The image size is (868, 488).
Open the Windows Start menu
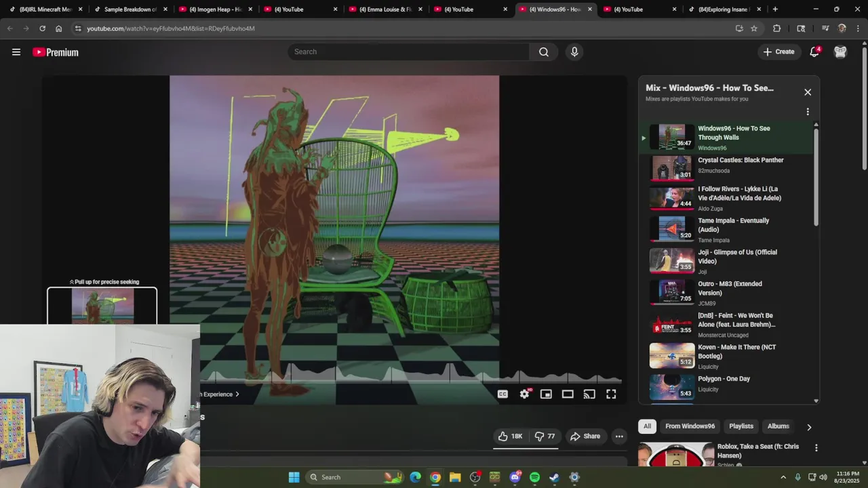pyautogui.click(x=294, y=477)
